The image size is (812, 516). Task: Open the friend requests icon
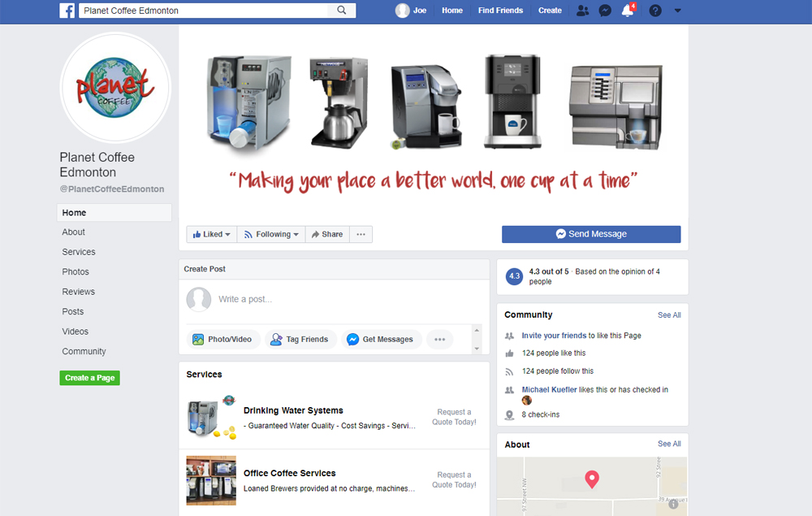tap(582, 11)
